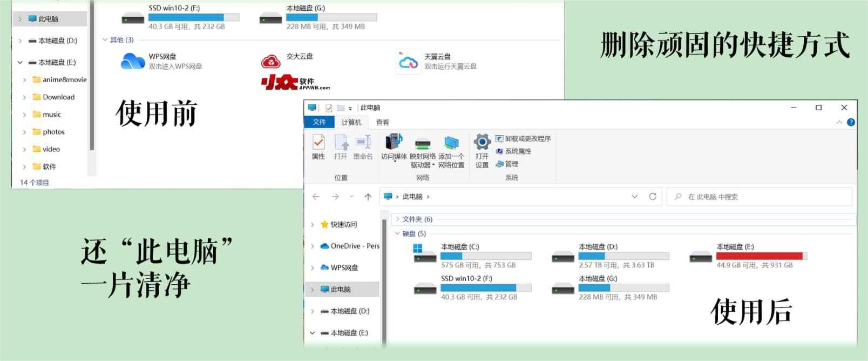Expand anime&movie folder chevron in 使用前 tree
Image resolution: width=868 pixels, height=361 pixels.
pos(24,80)
